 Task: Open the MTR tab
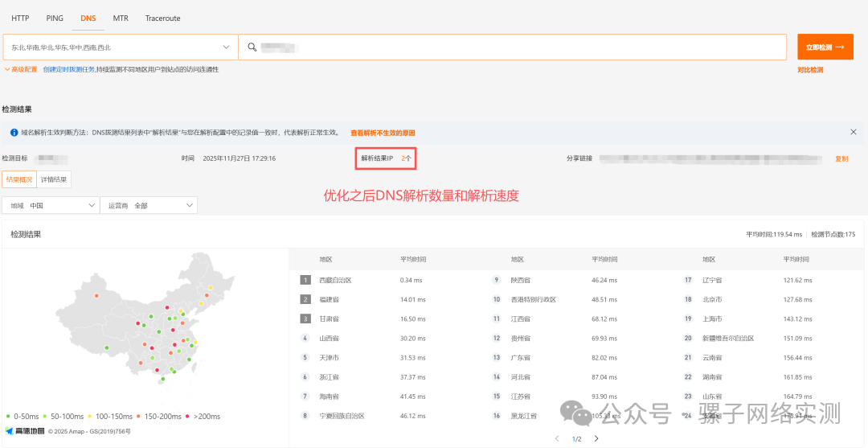point(121,18)
